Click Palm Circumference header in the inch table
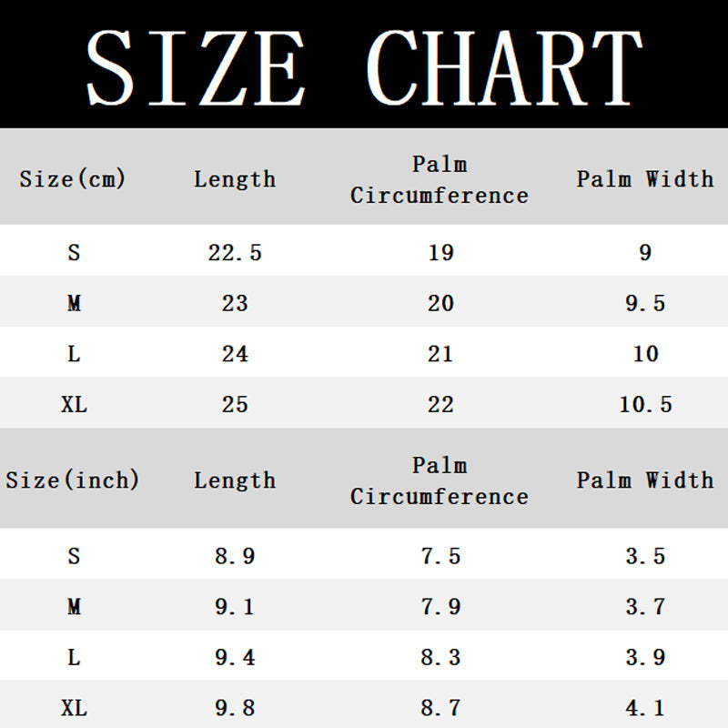 click(440, 480)
